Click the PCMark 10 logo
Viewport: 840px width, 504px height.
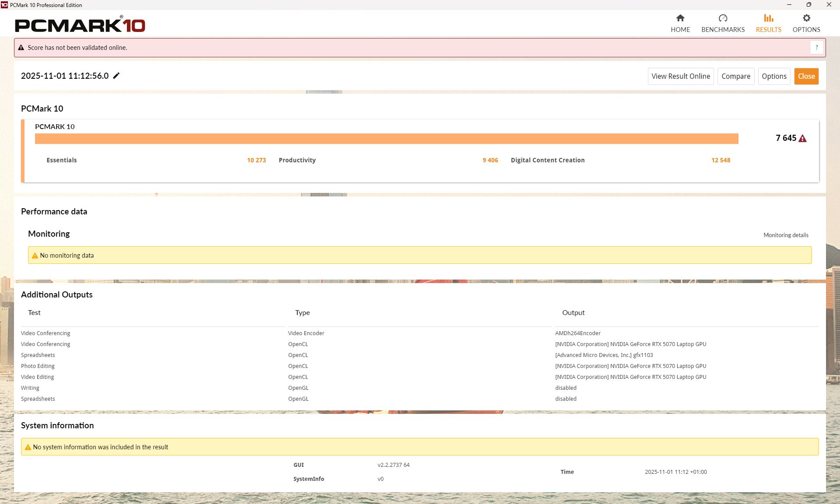coord(80,25)
